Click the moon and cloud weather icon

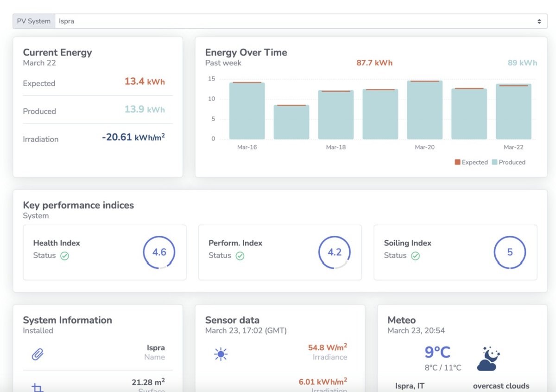point(488,358)
